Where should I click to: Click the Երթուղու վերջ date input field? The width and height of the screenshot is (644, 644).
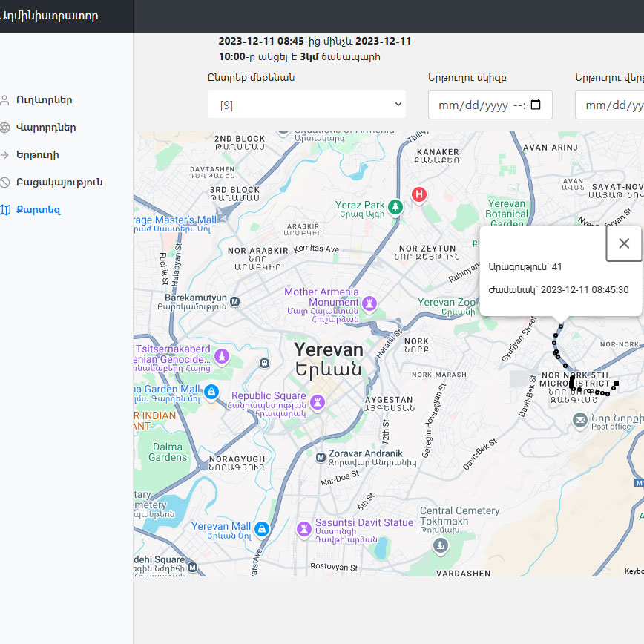(x=610, y=105)
